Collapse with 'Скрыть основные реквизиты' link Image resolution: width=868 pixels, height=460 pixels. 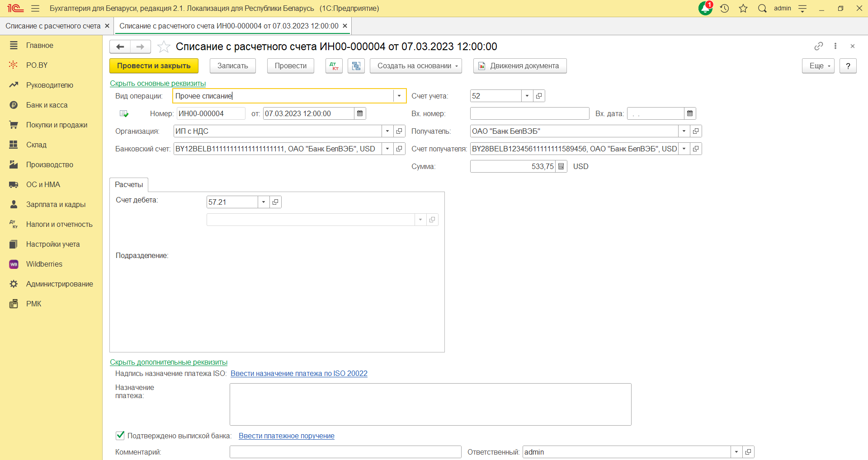(x=158, y=83)
